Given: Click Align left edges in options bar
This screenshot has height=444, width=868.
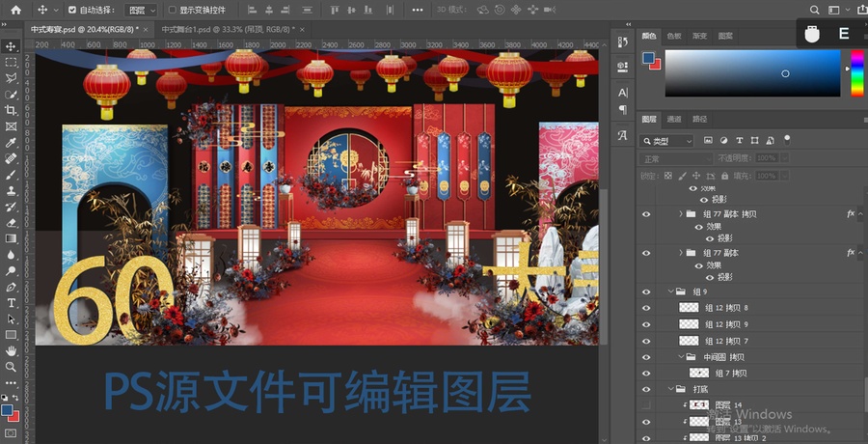Looking at the screenshot, I should (252, 10).
